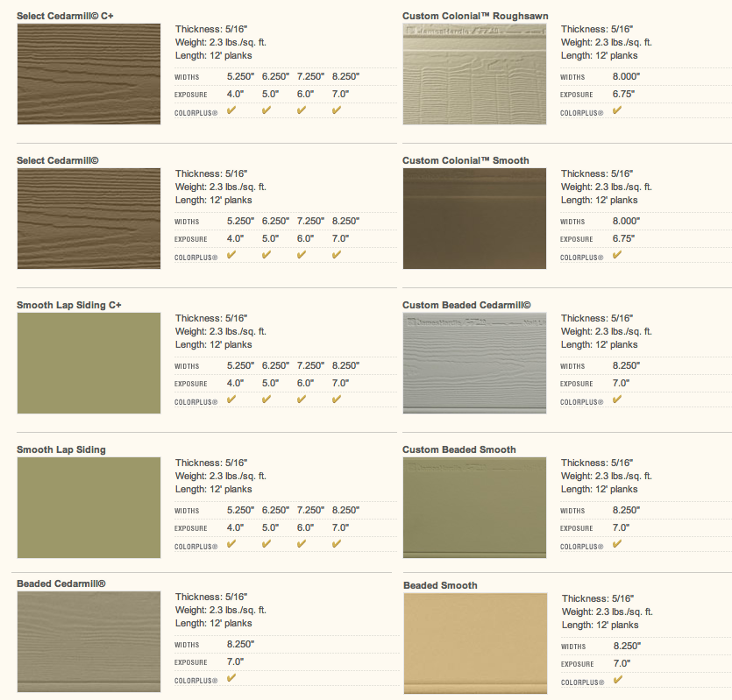
Task: Click Select Cedarmill C+ checkmark under 6.250" width
Action: 267,110
